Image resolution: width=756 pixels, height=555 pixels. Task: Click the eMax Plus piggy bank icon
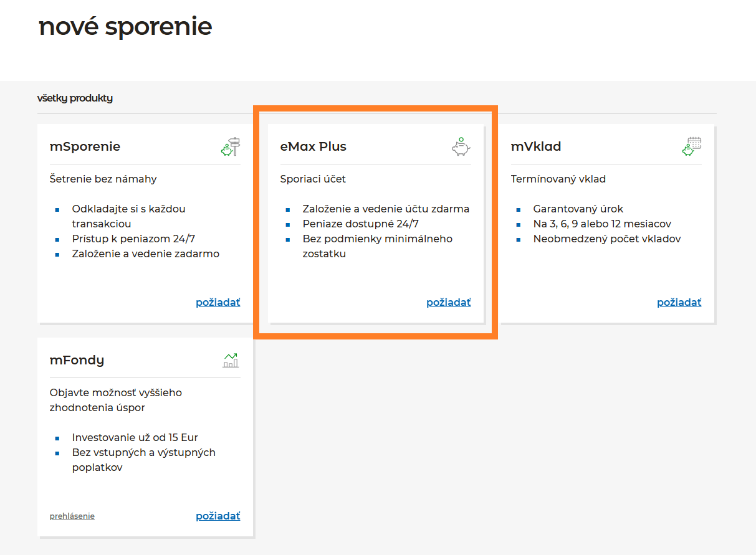pos(461,147)
